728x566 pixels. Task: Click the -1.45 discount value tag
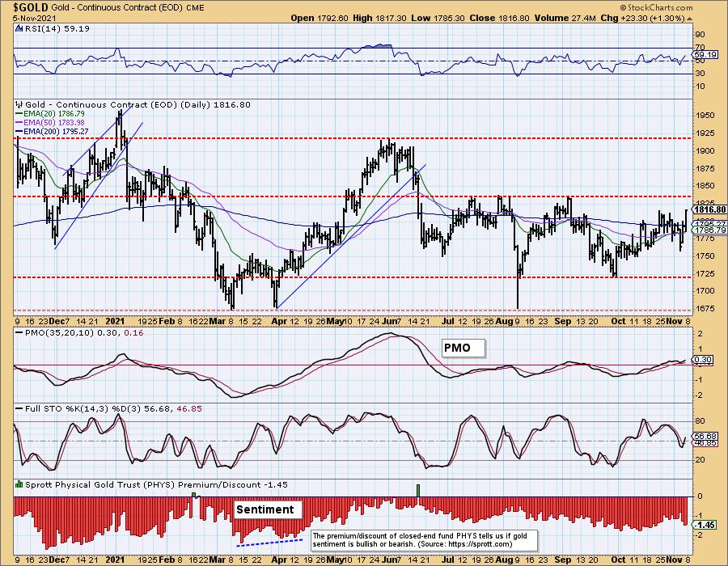coord(704,525)
